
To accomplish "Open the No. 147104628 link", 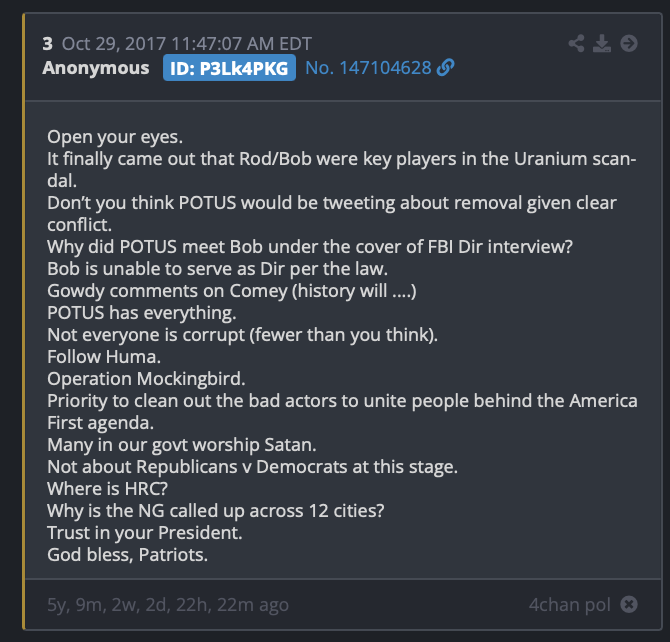I will pyautogui.click(x=368, y=68).
